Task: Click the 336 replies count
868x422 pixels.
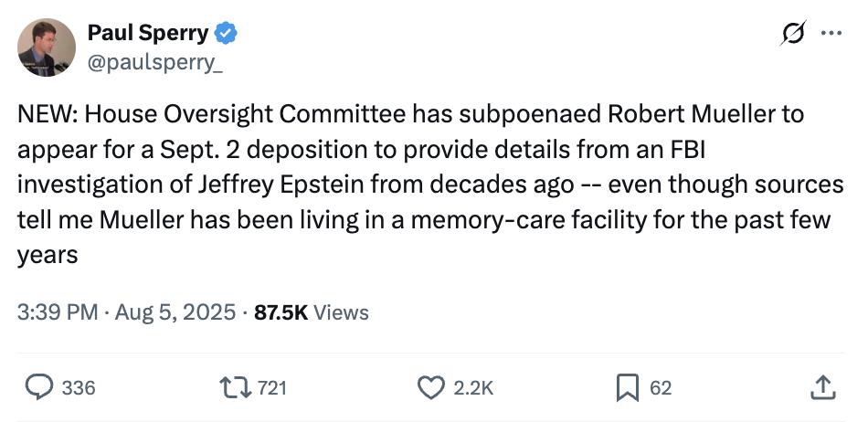Action: (x=78, y=387)
